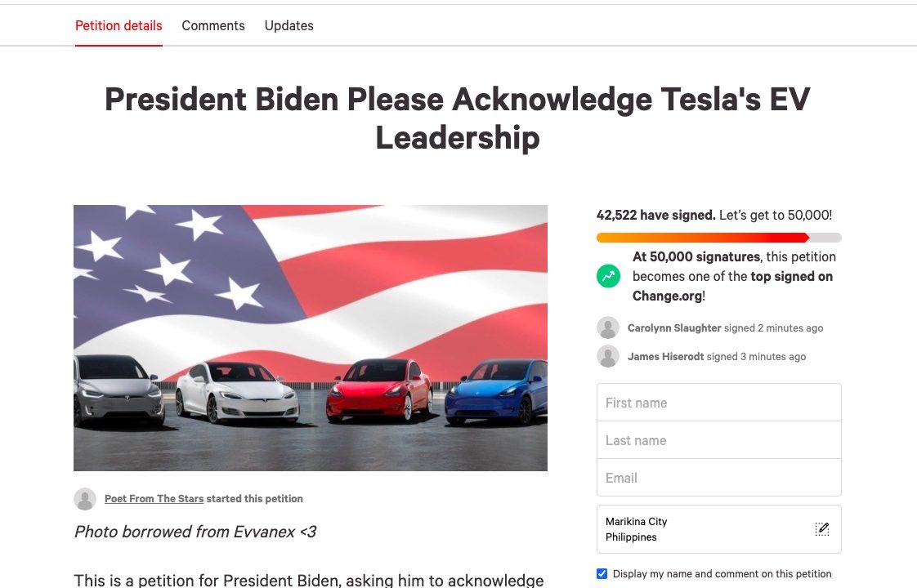Screen dimensions: 917x588
Task: Click James Hiserodt's avatar icon
Action: point(607,357)
